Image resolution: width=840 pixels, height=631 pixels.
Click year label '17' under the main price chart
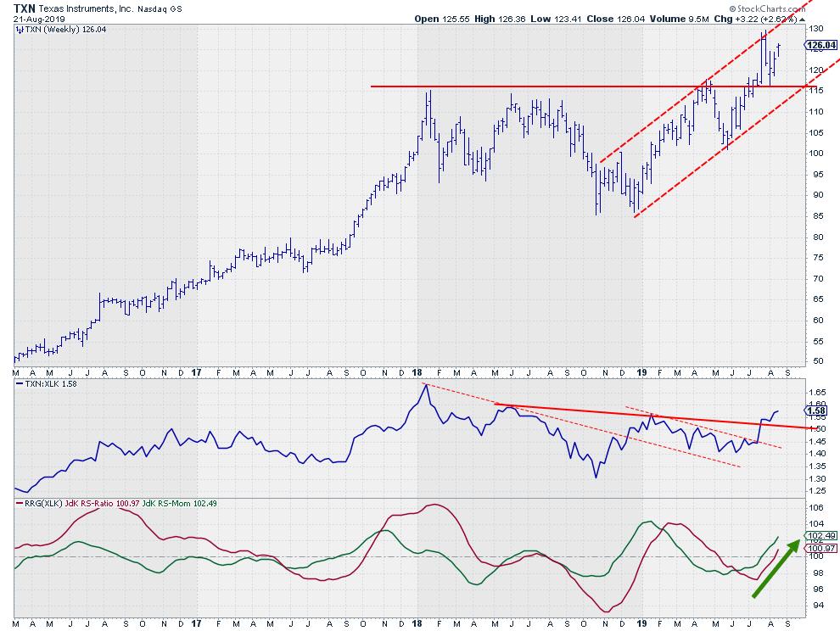(x=197, y=372)
